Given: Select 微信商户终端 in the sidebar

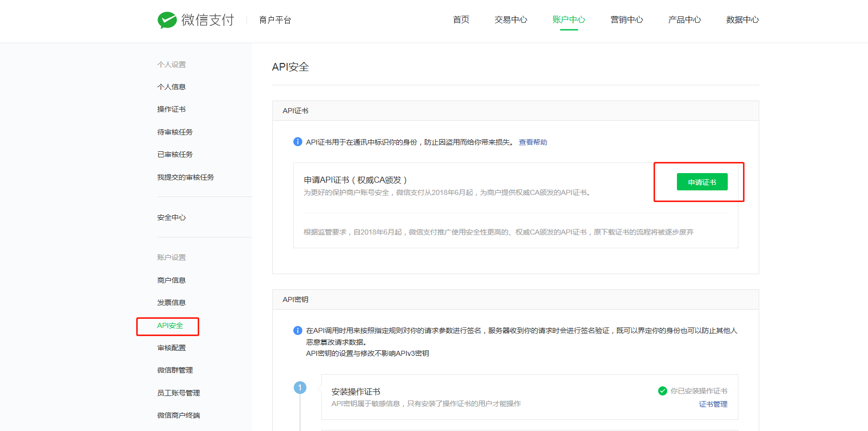Looking at the screenshot, I should [179, 415].
